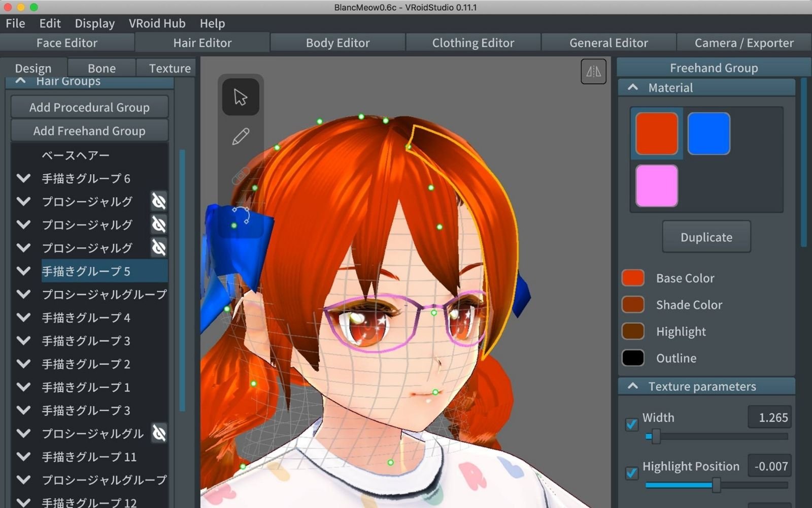Click the Base Color brown icon
The image size is (812, 508).
click(632, 278)
